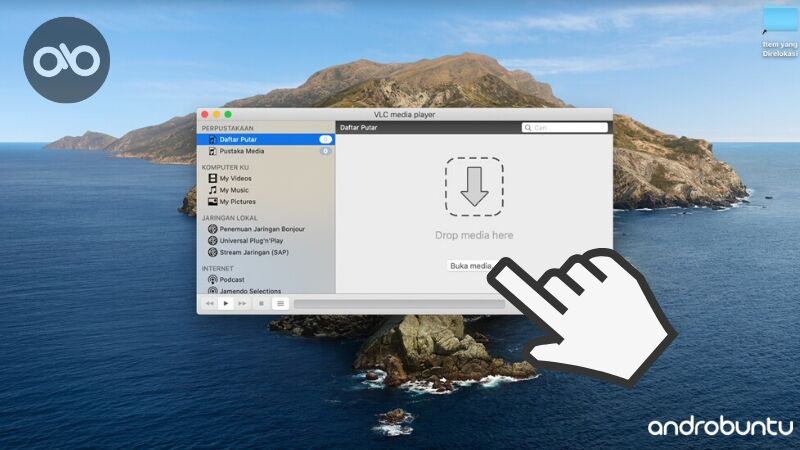
Task: Click the Bonjour network icon
Action: point(213,229)
